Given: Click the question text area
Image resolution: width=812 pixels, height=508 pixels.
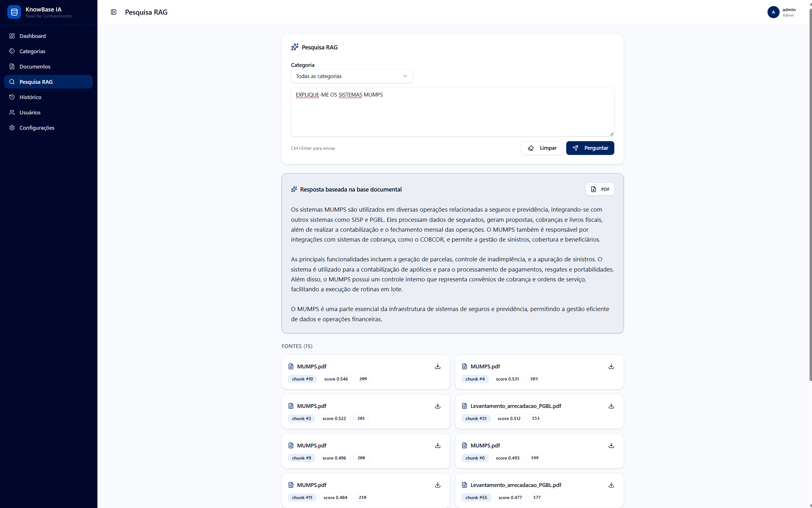Looking at the screenshot, I should coord(452,112).
